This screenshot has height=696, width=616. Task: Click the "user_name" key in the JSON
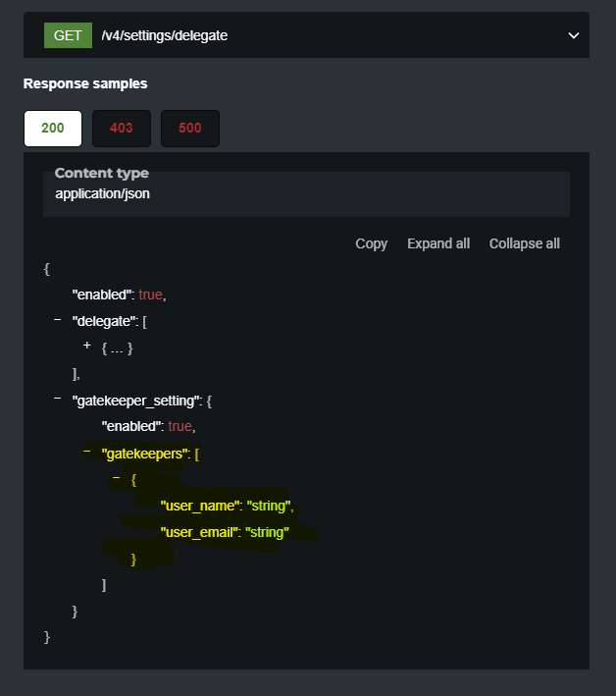(x=200, y=506)
